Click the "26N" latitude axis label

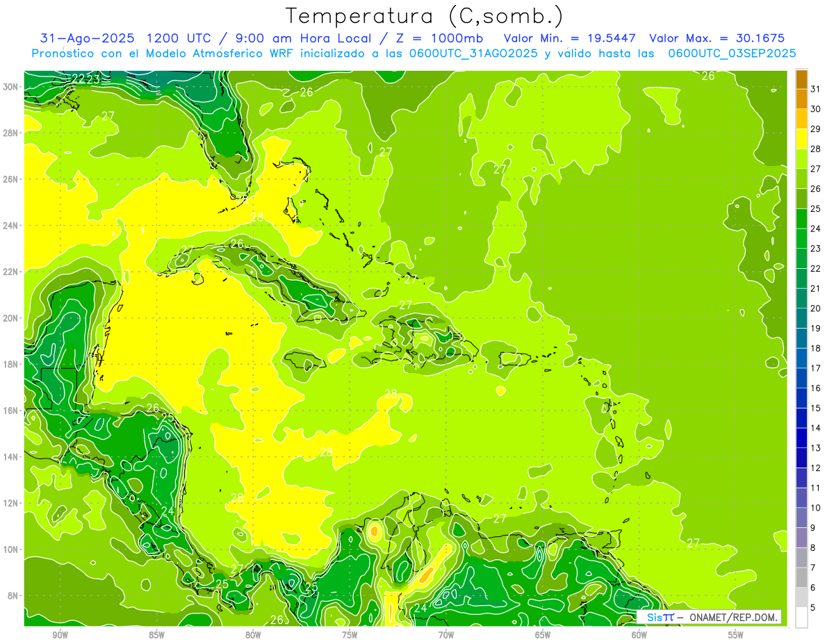10,179
